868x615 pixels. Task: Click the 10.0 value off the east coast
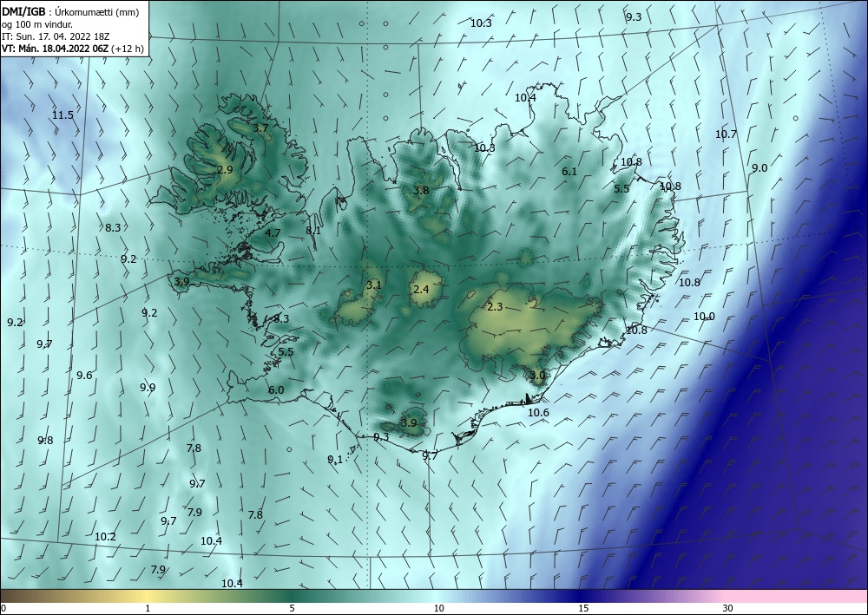click(704, 317)
